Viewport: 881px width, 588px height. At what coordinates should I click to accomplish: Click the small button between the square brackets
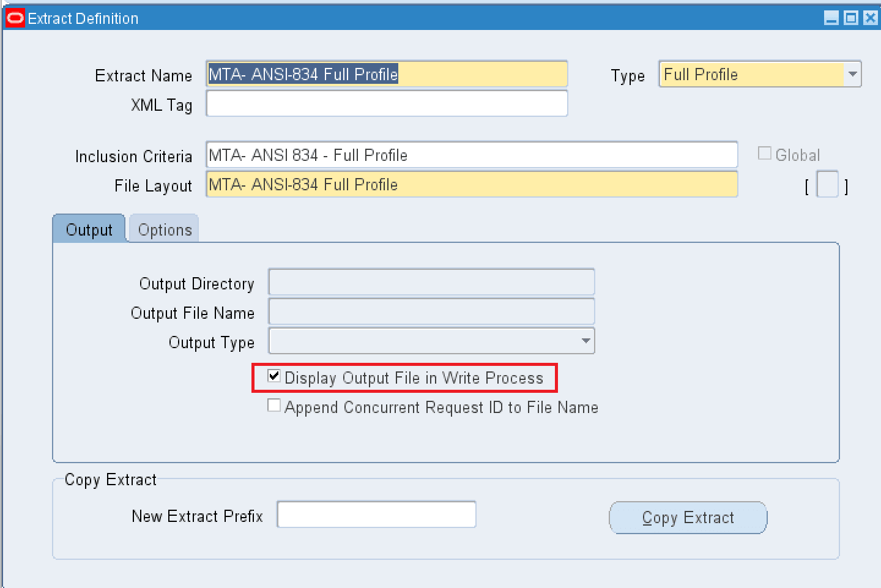point(827,184)
